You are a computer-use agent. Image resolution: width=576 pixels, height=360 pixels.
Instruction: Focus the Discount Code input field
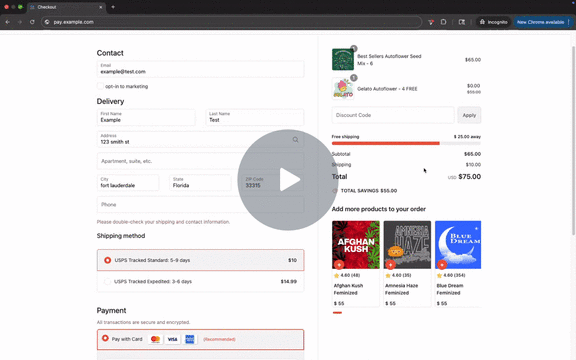[x=393, y=115]
